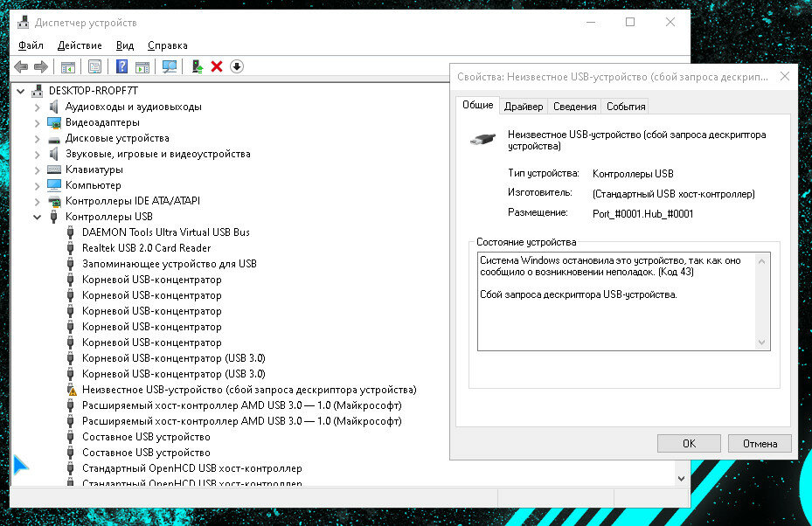The width and height of the screenshot is (812, 526).
Task: Click the Back arrow in the toolbar
Action: click(21, 66)
